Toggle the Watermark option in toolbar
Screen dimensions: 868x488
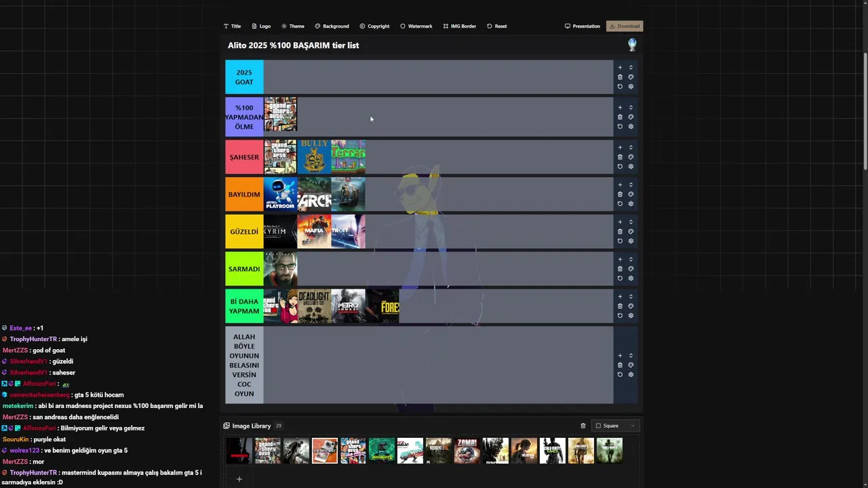(x=416, y=26)
